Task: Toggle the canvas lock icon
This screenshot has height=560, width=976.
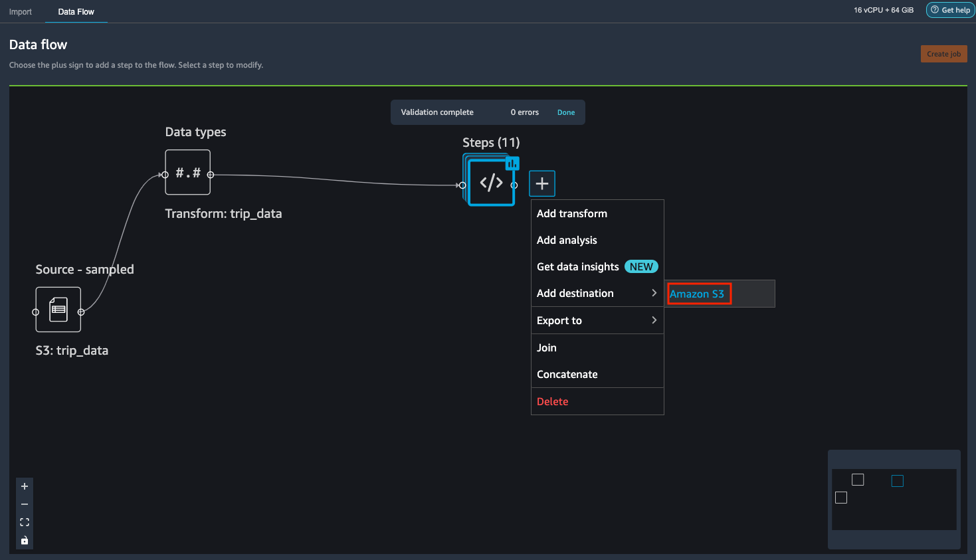Action: [25, 540]
